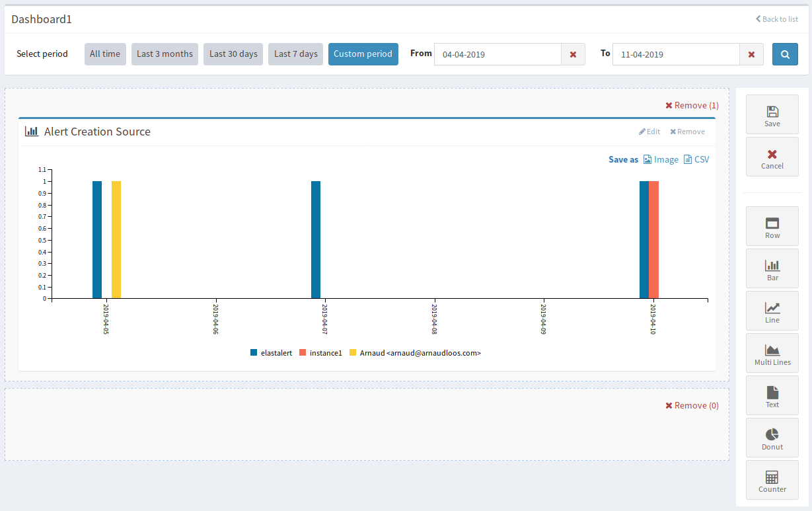The height and width of the screenshot is (511, 812).
Task: Add a Bar chart widget
Action: click(772, 270)
